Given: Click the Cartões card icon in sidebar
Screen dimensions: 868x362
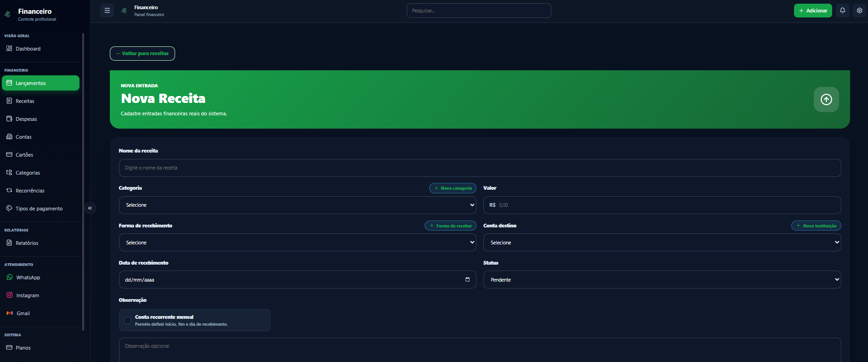Looking at the screenshot, I should tap(9, 154).
